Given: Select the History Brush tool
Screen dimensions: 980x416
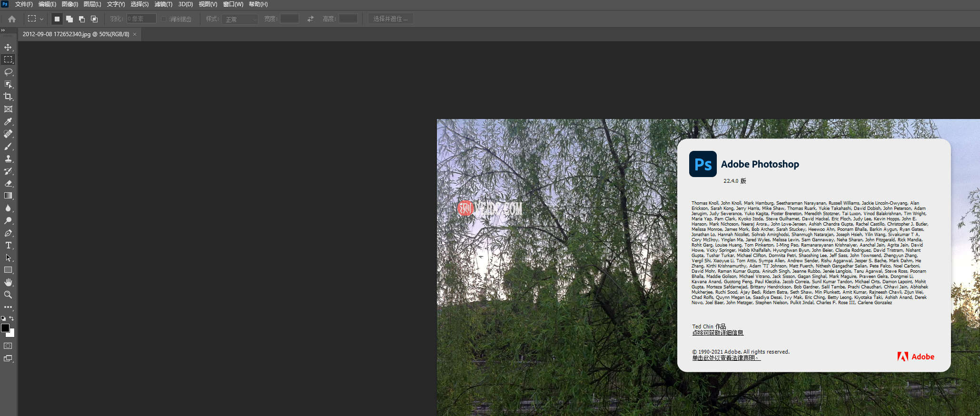Looking at the screenshot, I should click(8, 171).
